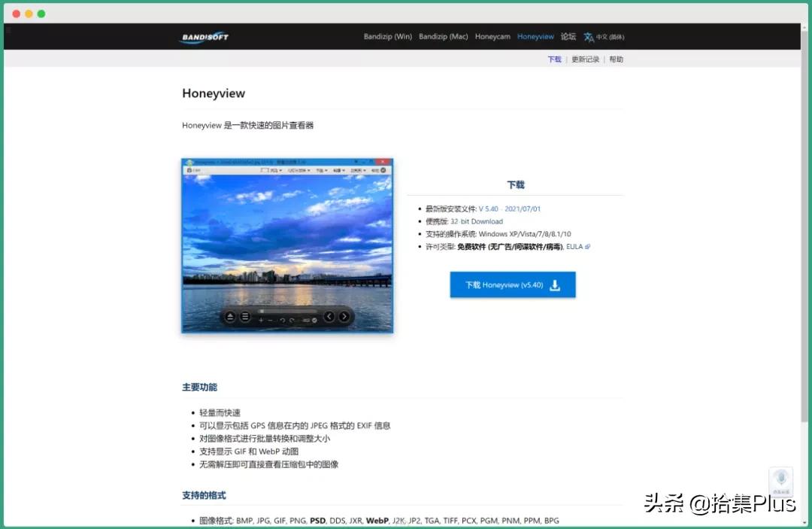Click the eject-style open icon in the preview controls
Viewport: 812px width, 529px height.
(230, 315)
